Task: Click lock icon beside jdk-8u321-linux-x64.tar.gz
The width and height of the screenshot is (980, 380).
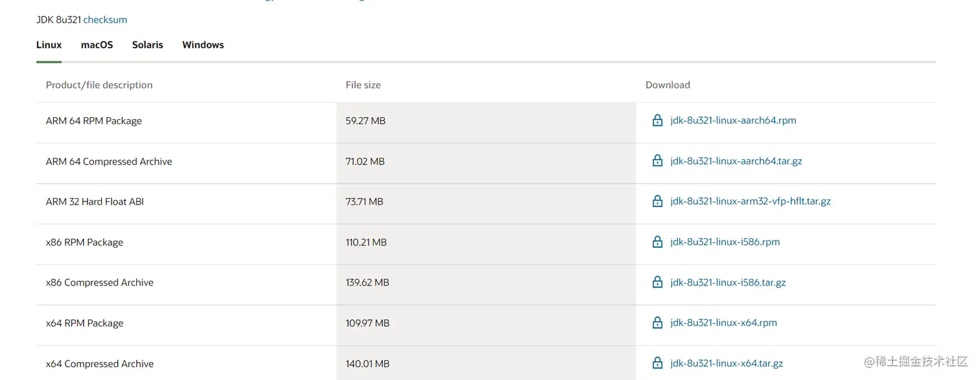Action: point(657,363)
